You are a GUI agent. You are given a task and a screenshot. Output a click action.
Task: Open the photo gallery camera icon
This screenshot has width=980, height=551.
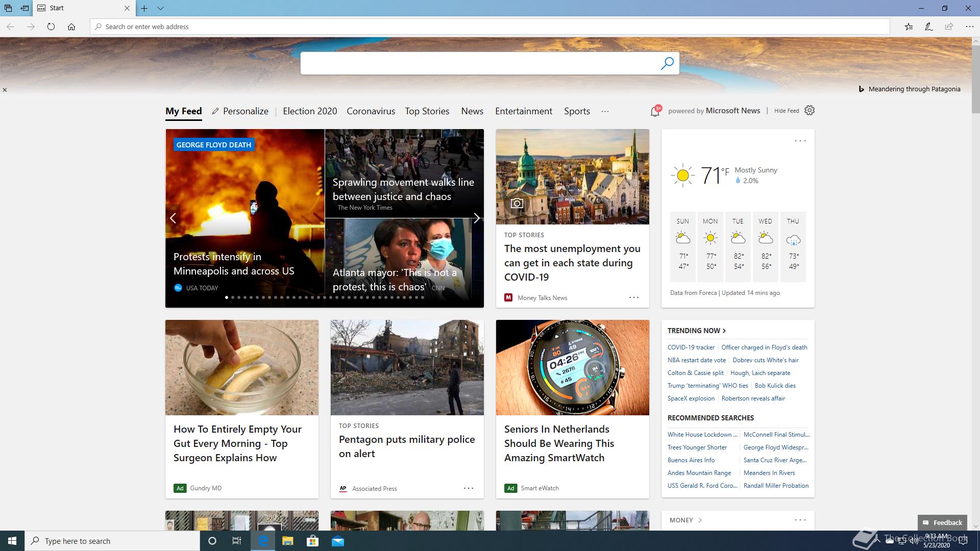coord(517,204)
